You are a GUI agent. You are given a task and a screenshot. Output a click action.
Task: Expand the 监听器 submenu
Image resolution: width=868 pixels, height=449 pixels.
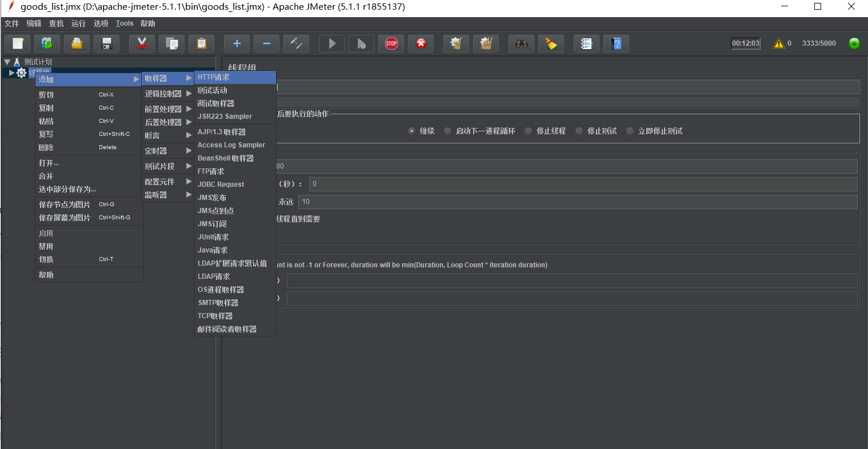tap(168, 195)
